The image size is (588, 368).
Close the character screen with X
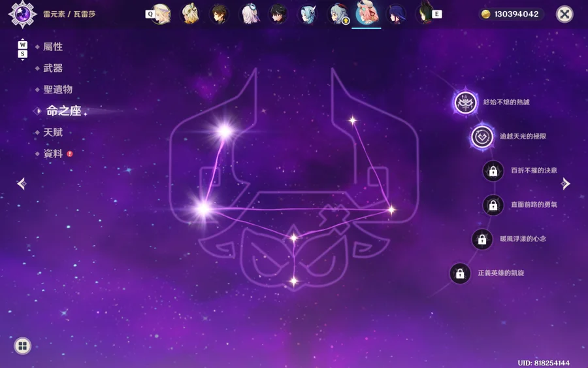[x=564, y=14]
